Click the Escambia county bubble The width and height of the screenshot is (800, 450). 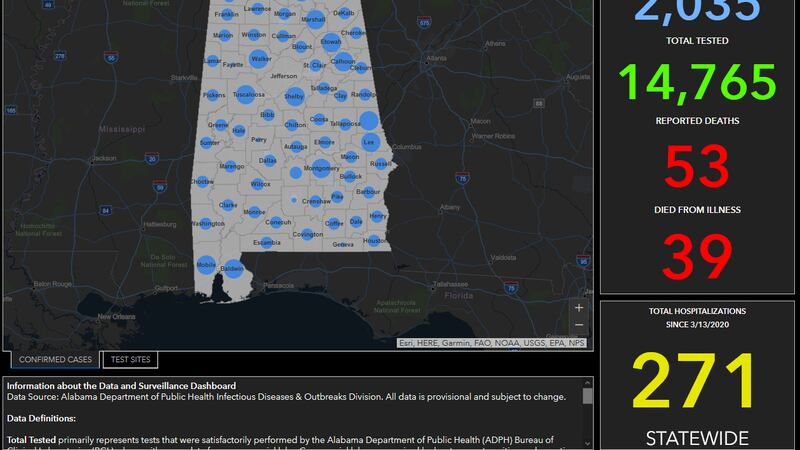267,242
